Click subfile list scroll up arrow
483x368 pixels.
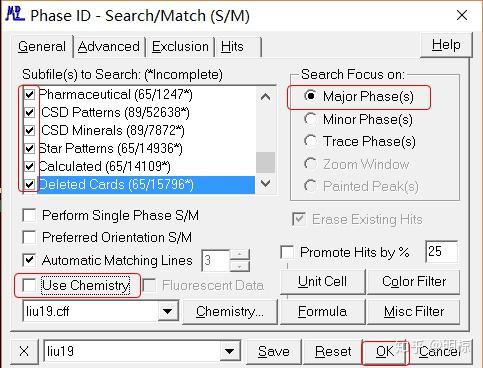click(265, 97)
